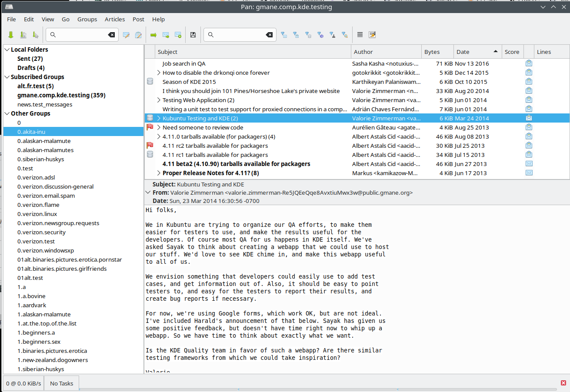Clear the group search field with its X icon
570x392 pixels.
pos(111,35)
